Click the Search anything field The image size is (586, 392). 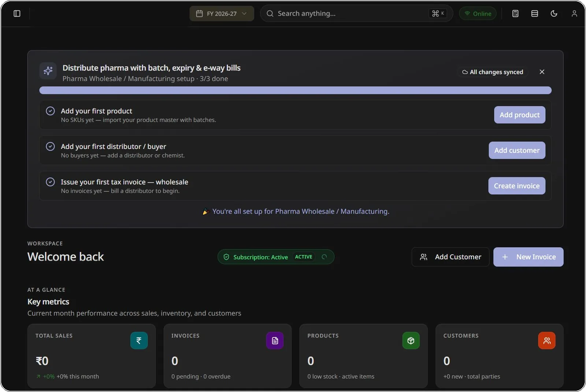pyautogui.click(x=356, y=14)
